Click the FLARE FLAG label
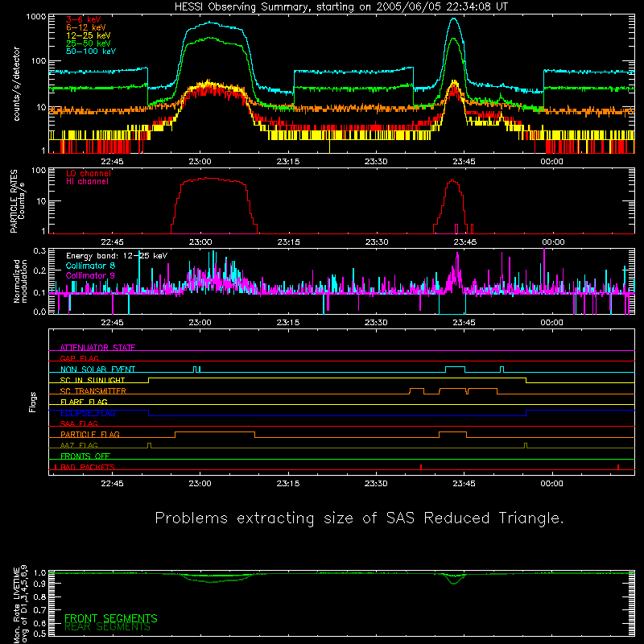The image size is (644, 644). tap(84, 402)
